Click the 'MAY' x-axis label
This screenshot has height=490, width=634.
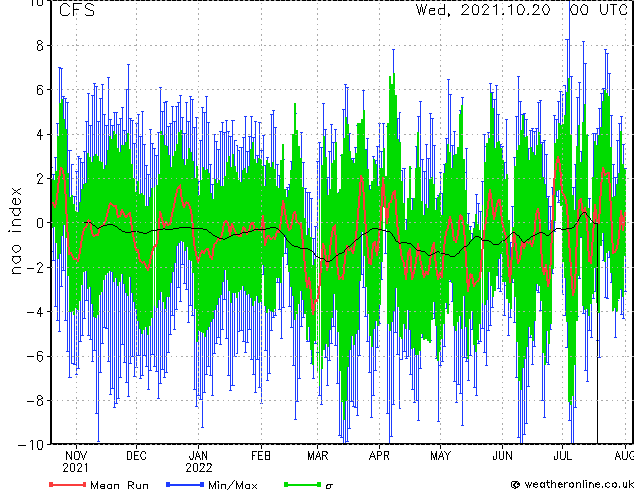440,456
